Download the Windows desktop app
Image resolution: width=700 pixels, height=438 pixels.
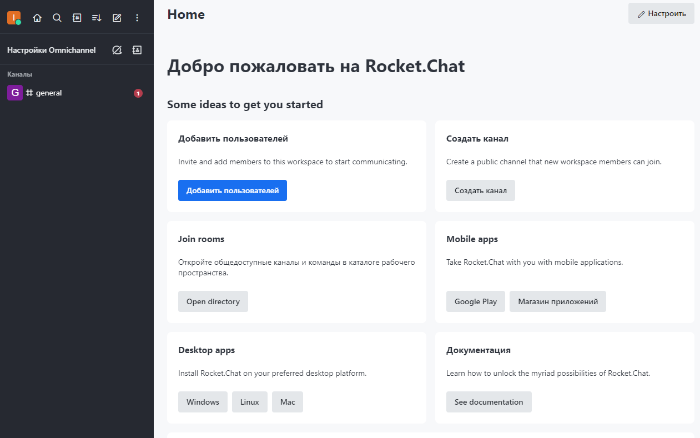203,402
